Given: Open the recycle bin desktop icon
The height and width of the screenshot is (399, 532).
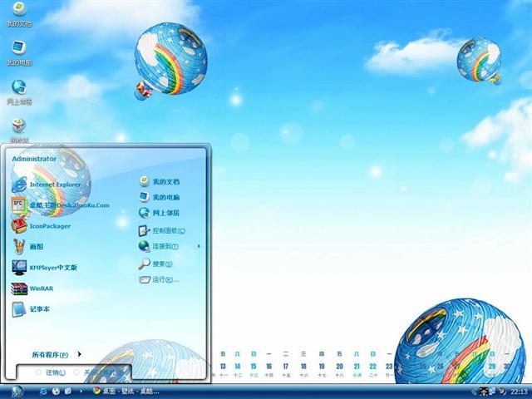Looking at the screenshot, I should 19,131.
